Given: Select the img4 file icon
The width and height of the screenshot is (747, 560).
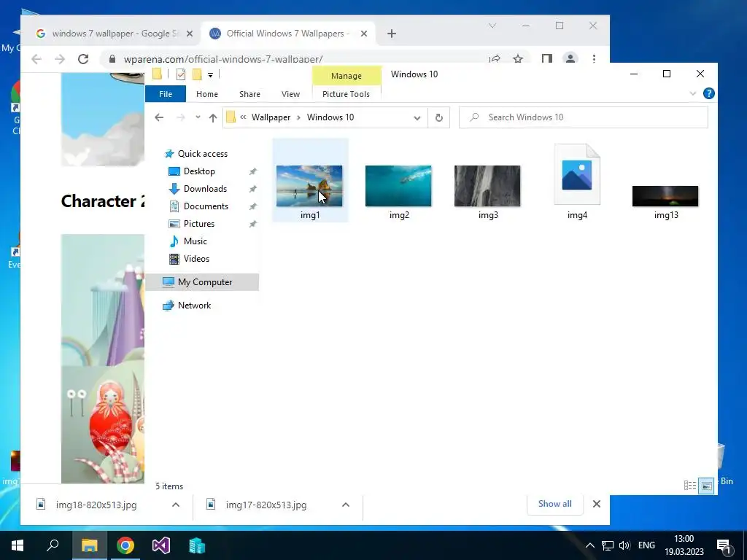Looking at the screenshot, I should [577, 174].
